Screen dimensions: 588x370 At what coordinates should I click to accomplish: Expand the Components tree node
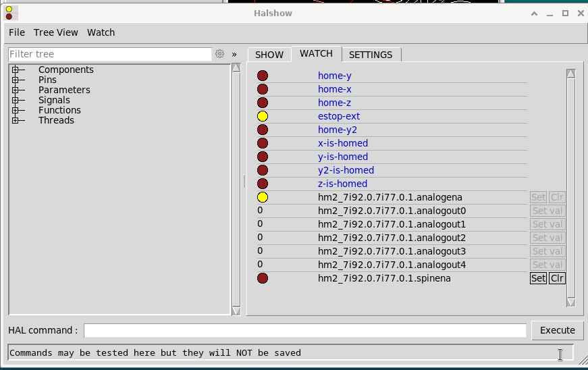click(15, 70)
